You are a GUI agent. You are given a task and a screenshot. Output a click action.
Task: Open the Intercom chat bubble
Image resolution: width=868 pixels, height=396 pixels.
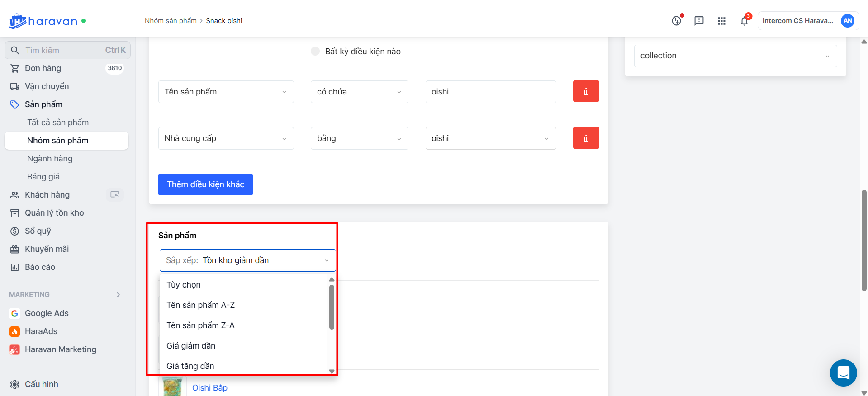coord(843,373)
